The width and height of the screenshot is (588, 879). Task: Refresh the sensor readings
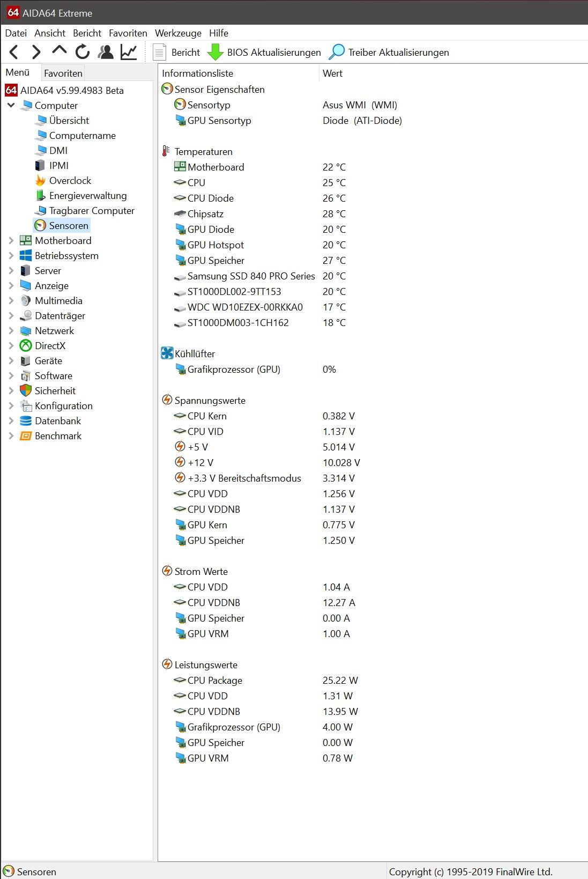click(x=83, y=52)
